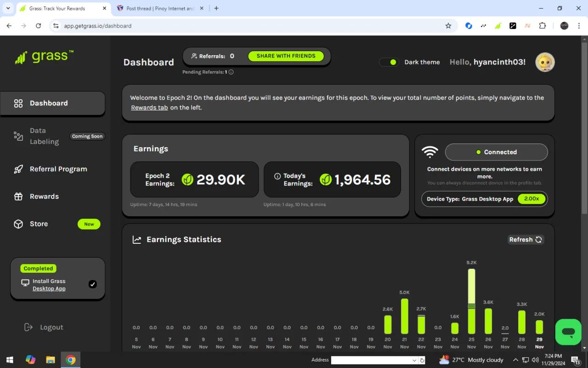The height and width of the screenshot is (368, 588).
Task: Open the Grass extension in the toolbar
Action: click(498, 26)
